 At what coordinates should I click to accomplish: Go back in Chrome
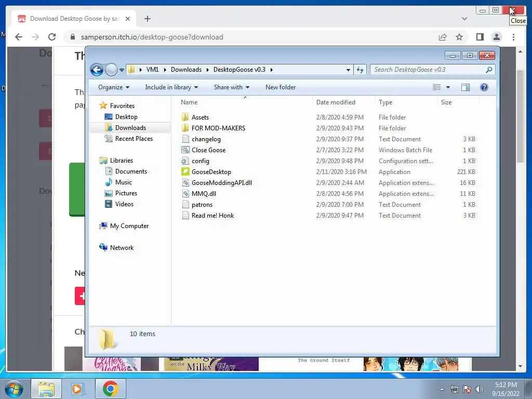click(x=19, y=37)
